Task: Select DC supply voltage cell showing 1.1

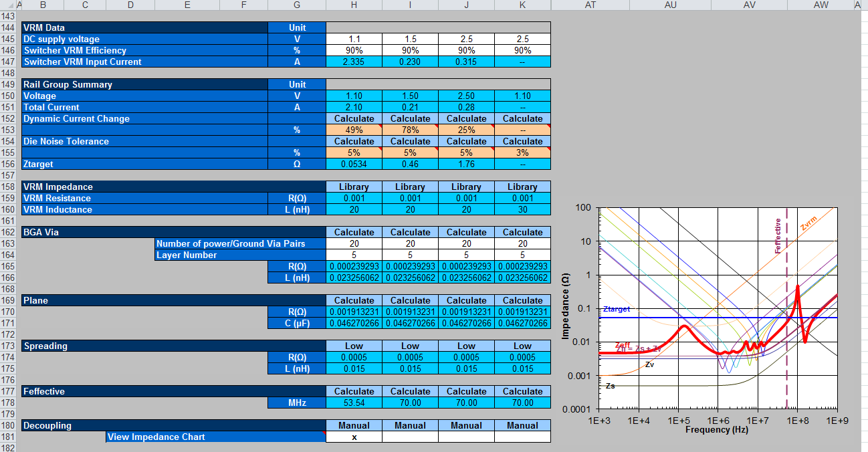Action: click(354, 39)
